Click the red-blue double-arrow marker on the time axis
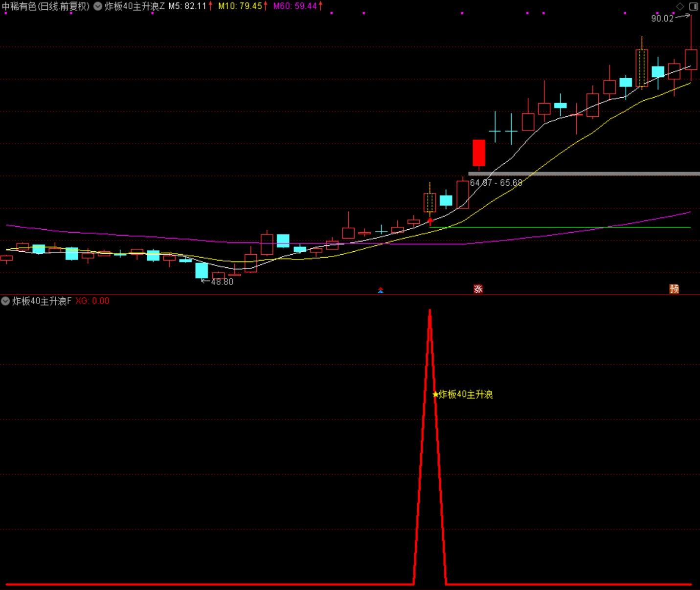The image size is (700, 590). click(381, 290)
